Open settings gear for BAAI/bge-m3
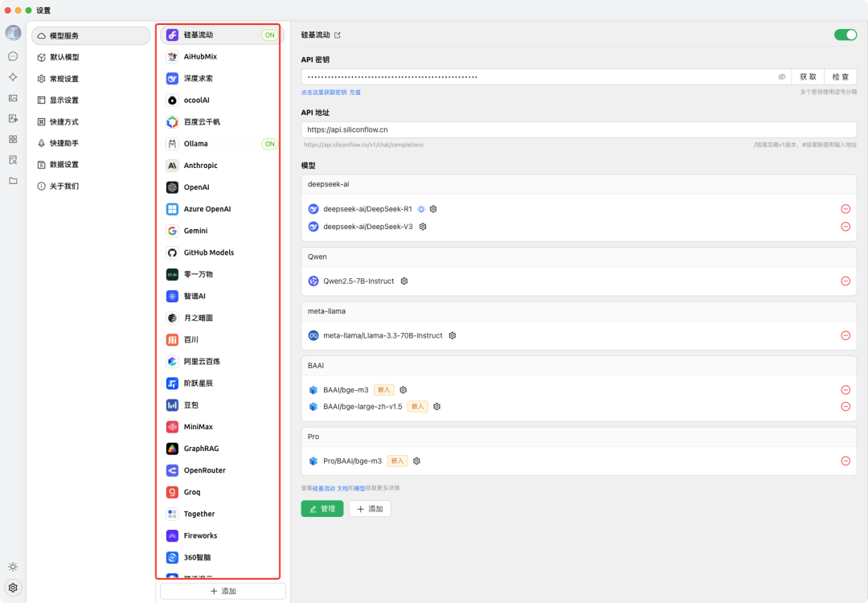This screenshot has width=868, height=603. click(403, 390)
